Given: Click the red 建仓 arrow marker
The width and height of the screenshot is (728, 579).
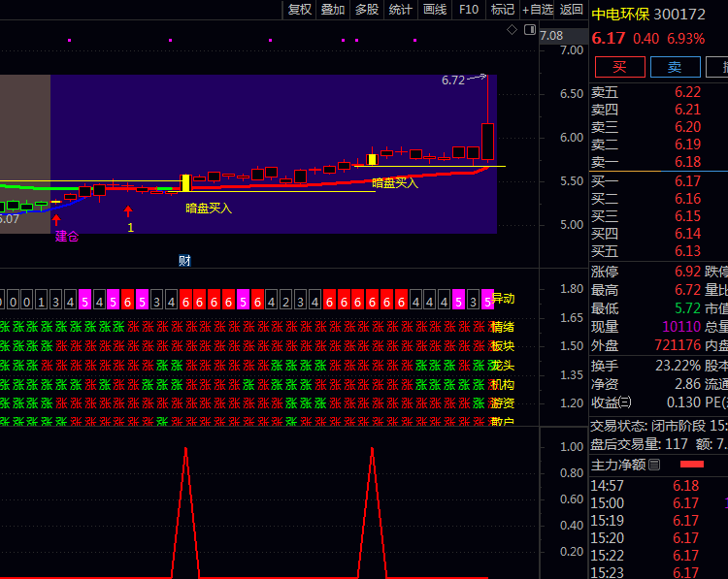Looking at the screenshot, I should [56, 221].
